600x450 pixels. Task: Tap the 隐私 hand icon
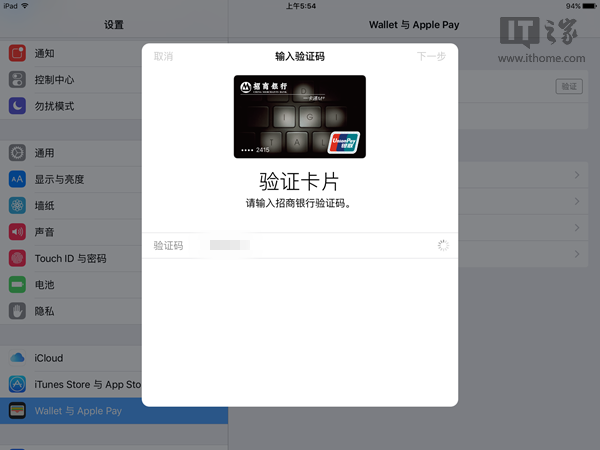[x=17, y=311]
